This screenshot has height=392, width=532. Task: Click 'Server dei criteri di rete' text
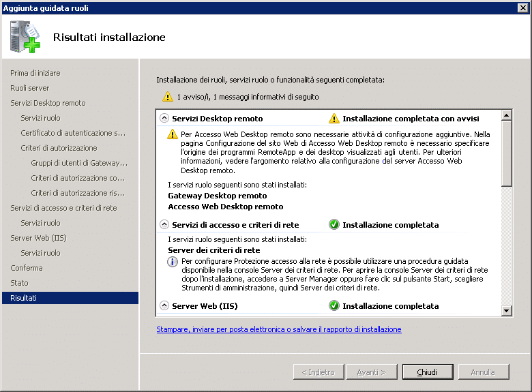(x=214, y=250)
